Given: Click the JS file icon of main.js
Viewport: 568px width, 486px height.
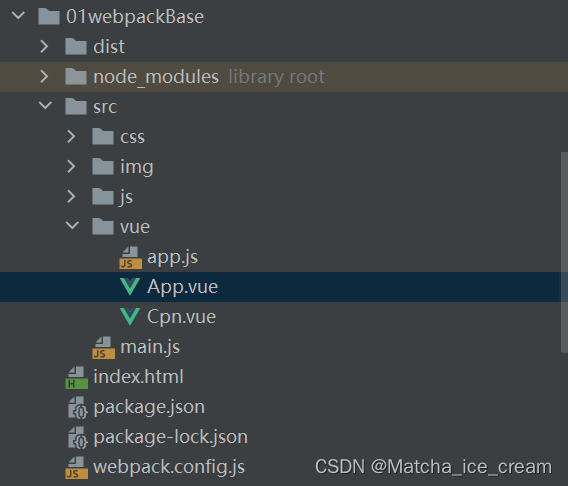Looking at the screenshot, I should [104, 348].
